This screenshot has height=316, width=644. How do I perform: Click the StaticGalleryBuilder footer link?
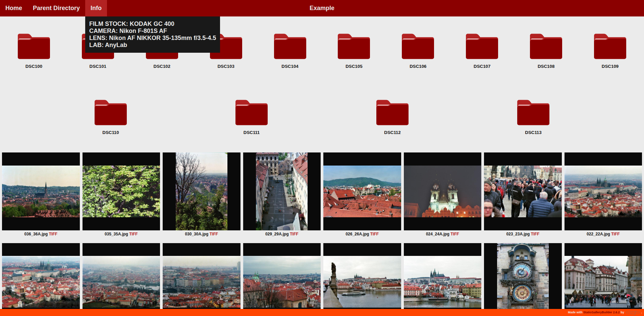(x=601, y=312)
